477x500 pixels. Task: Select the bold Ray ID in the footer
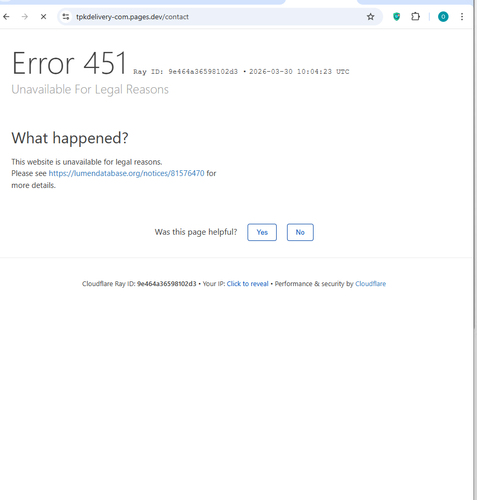click(167, 284)
